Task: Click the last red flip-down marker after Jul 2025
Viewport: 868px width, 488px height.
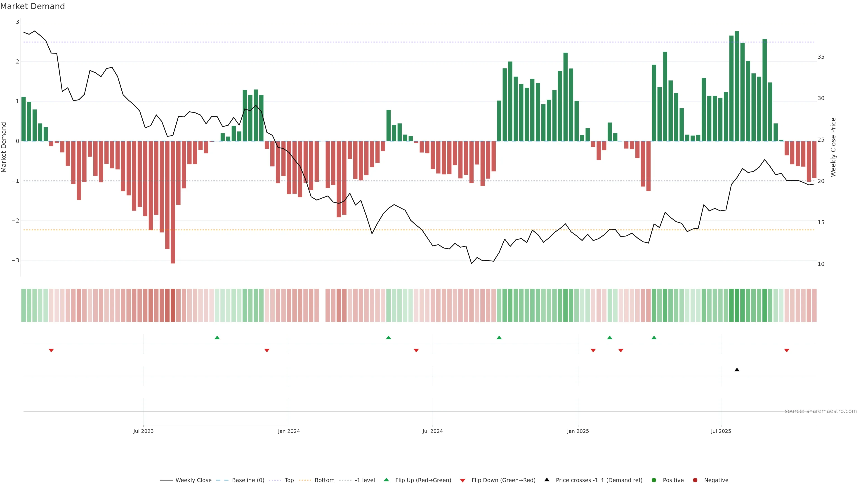Action: pos(786,351)
